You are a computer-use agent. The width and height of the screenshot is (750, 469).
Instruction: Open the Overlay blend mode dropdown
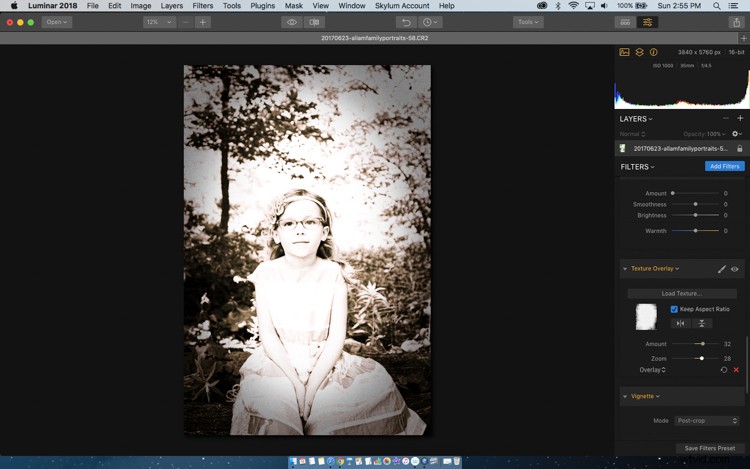pos(652,370)
